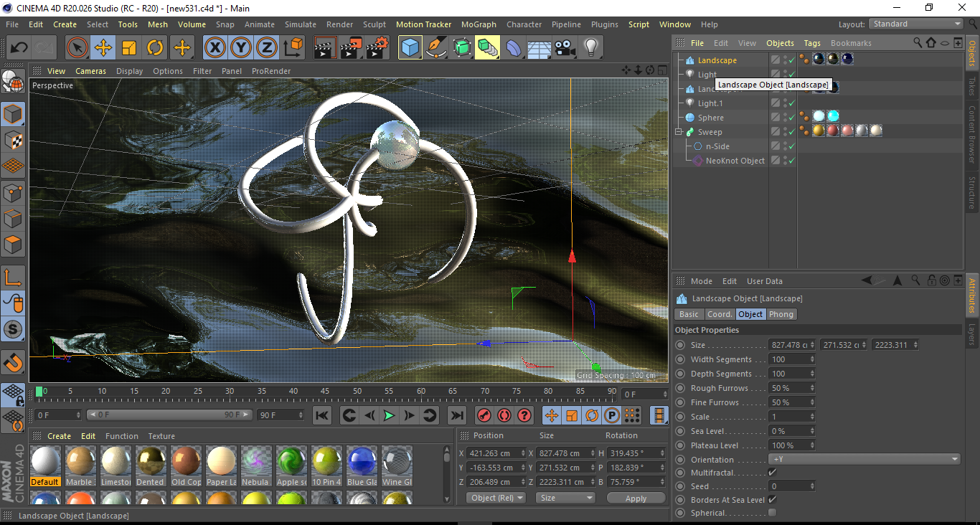The height and width of the screenshot is (525, 980).
Task: Click the Depth Segments input field
Action: coord(788,374)
